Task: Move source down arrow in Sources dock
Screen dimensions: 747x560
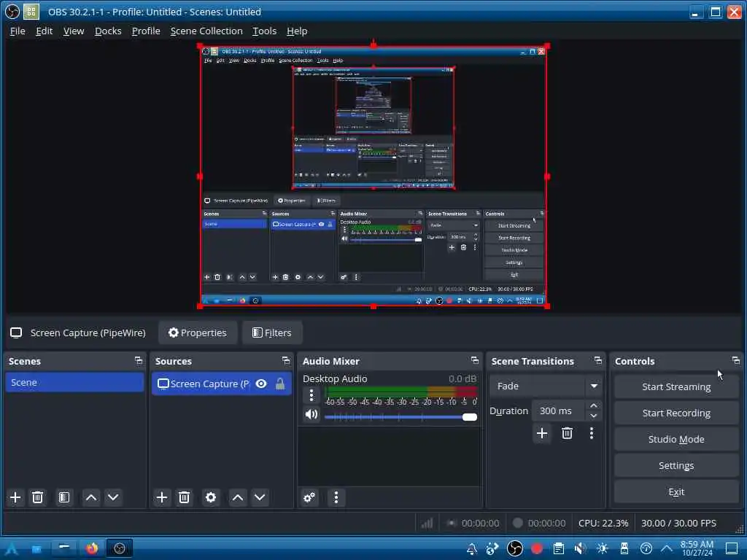Action: (x=260, y=497)
